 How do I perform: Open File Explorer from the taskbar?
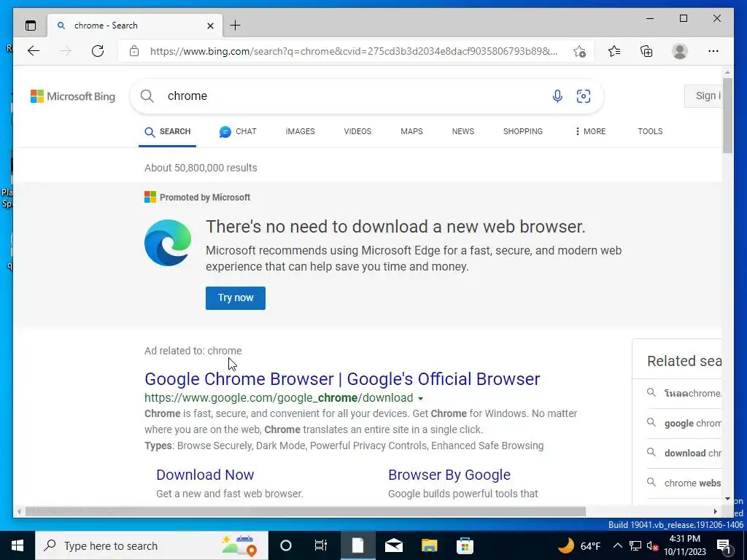pyautogui.click(x=429, y=545)
